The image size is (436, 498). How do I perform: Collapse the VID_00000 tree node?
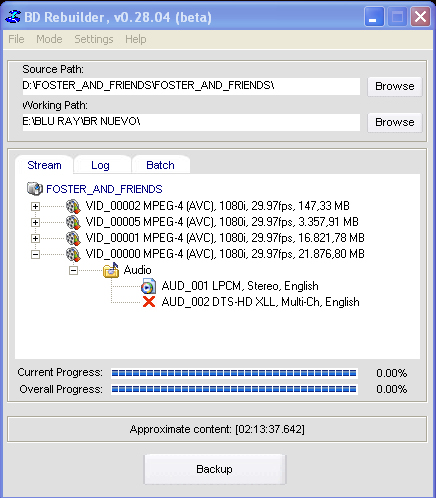[x=35, y=254]
